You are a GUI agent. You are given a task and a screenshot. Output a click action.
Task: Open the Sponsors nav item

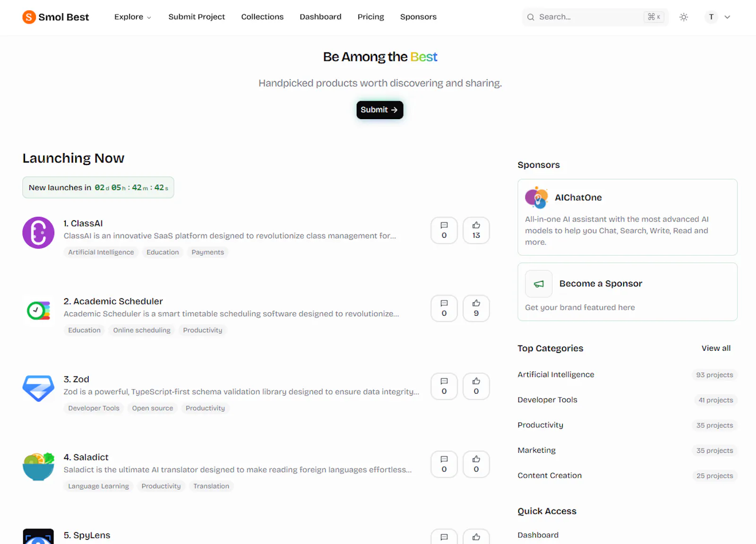[x=418, y=17]
